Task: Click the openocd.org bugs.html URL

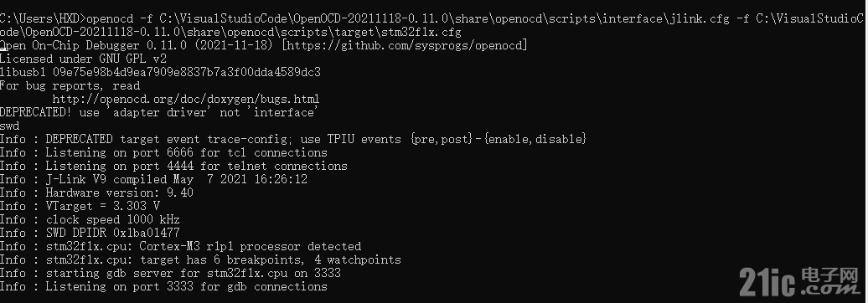Action: pyautogui.click(x=186, y=100)
